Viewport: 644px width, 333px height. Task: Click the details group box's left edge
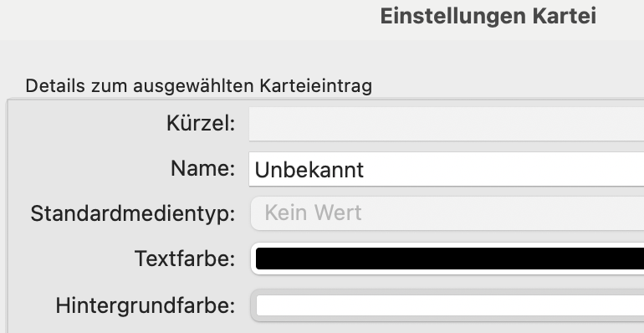pyautogui.click(x=7, y=216)
